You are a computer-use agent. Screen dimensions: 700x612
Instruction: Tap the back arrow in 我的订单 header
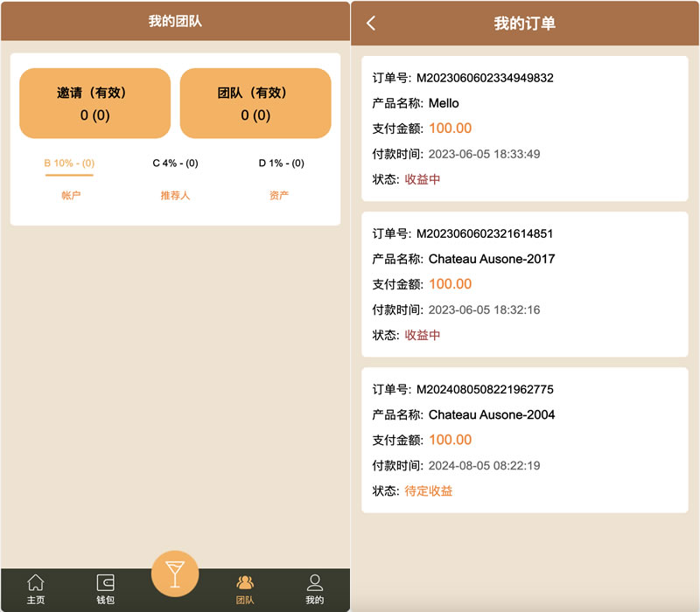(x=370, y=24)
